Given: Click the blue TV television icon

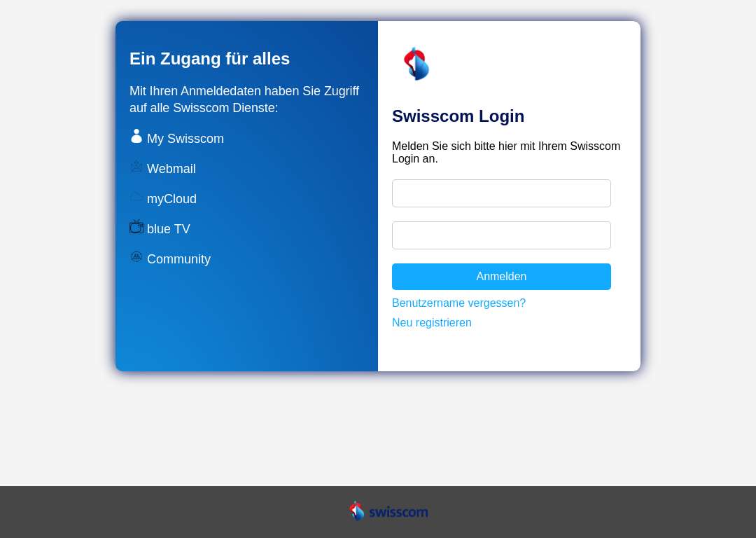Looking at the screenshot, I should point(136,226).
